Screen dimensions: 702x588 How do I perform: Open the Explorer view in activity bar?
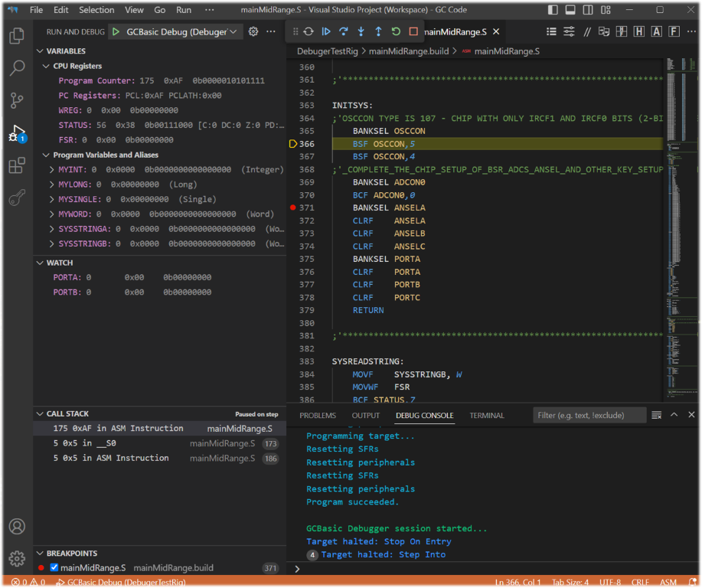click(16, 36)
